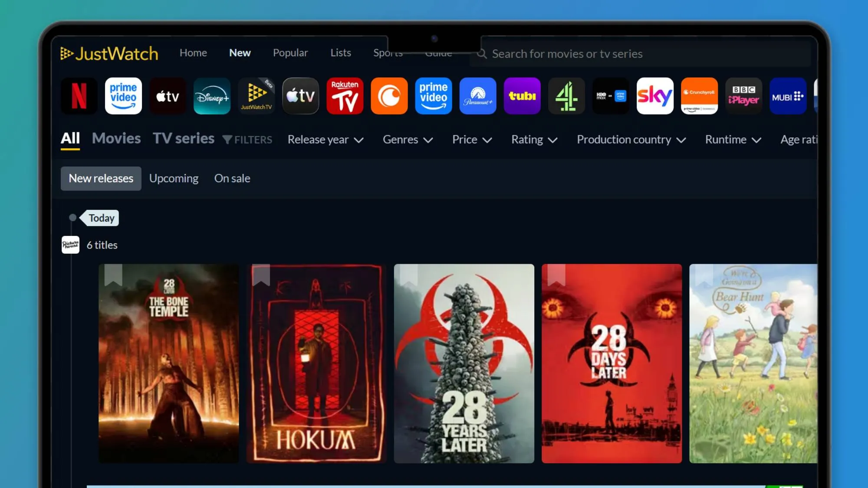Choose the Channel 4 provider icon
Viewport: 868px width, 488px height.
[x=566, y=96]
